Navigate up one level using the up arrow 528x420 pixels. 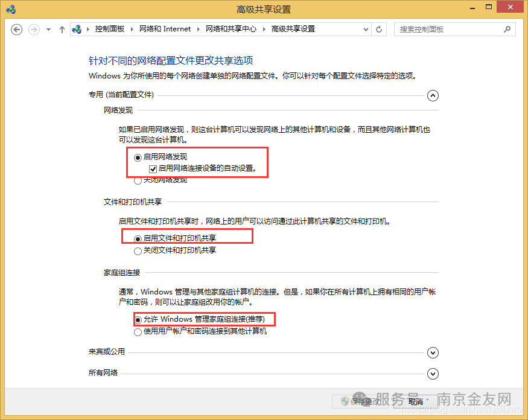point(62,29)
